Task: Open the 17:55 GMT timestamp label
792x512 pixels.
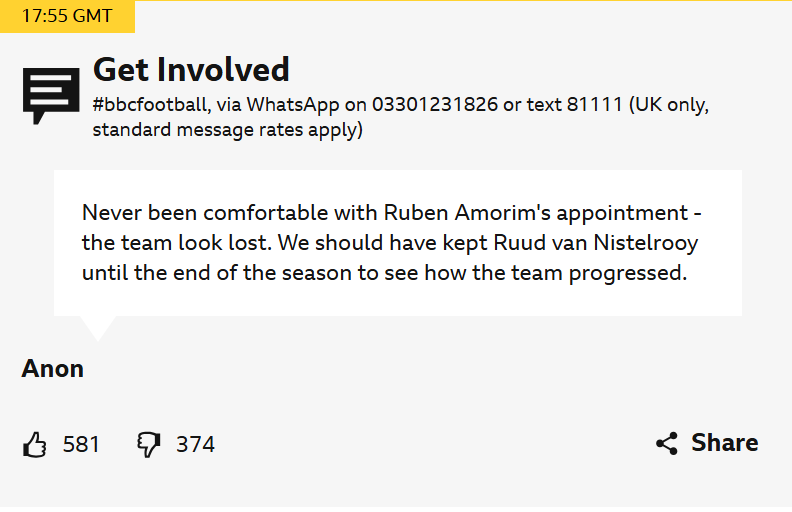Action: point(67,16)
